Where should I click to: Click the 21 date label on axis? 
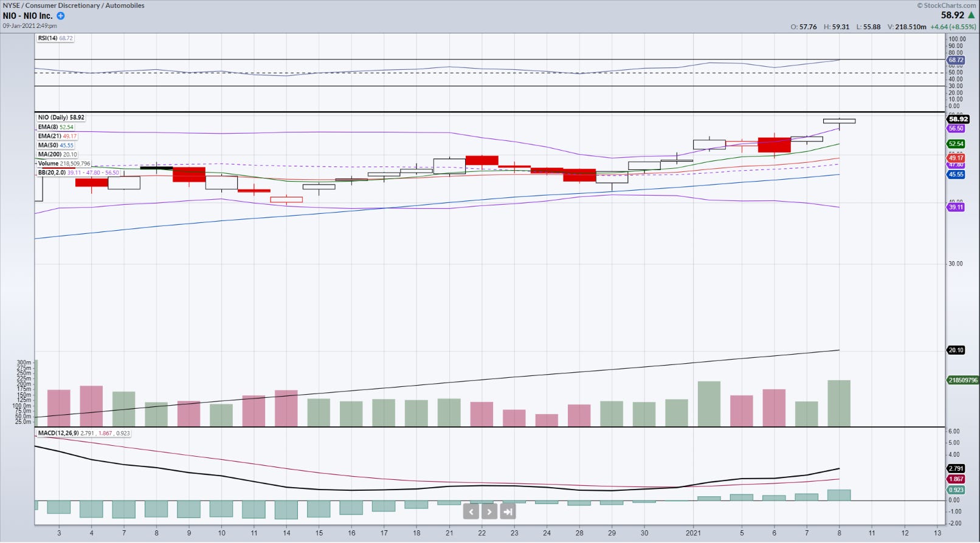pyautogui.click(x=449, y=533)
